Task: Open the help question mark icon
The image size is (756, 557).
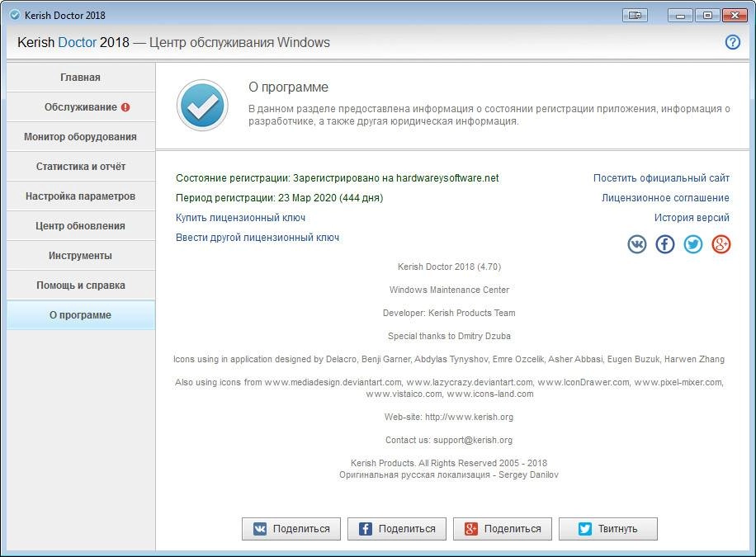Action: coord(732,42)
